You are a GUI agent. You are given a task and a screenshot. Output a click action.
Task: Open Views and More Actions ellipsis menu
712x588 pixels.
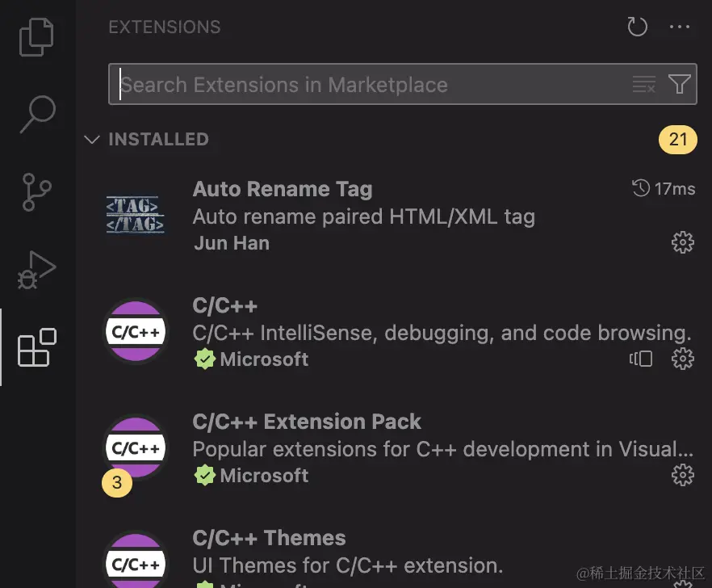(681, 27)
